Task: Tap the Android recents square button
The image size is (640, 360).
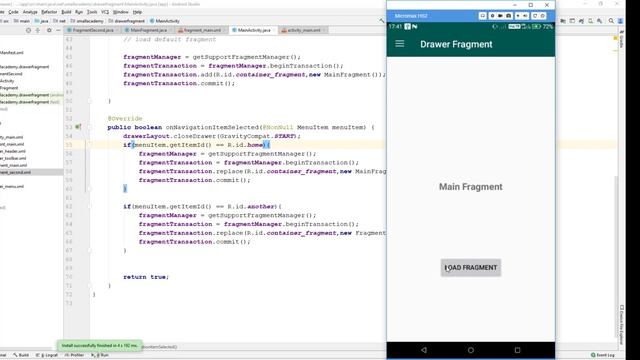Action: (x=517, y=350)
